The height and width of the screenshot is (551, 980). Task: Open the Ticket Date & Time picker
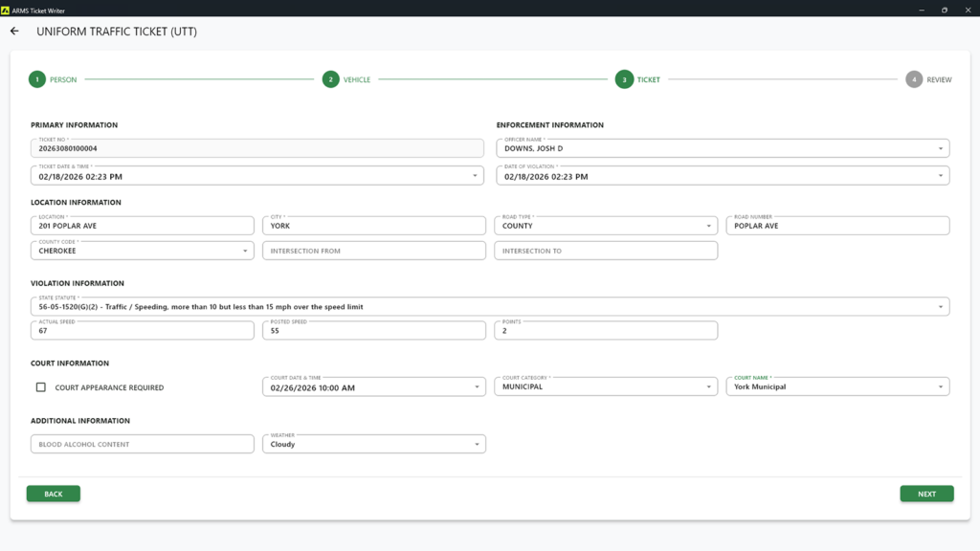tap(473, 176)
